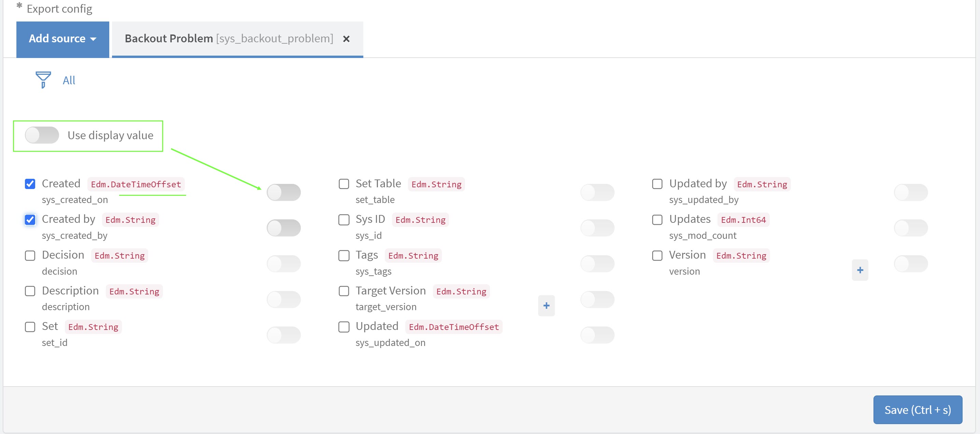The image size is (980, 434).
Task: Toggle the Use display value switch
Action: [42, 135]
